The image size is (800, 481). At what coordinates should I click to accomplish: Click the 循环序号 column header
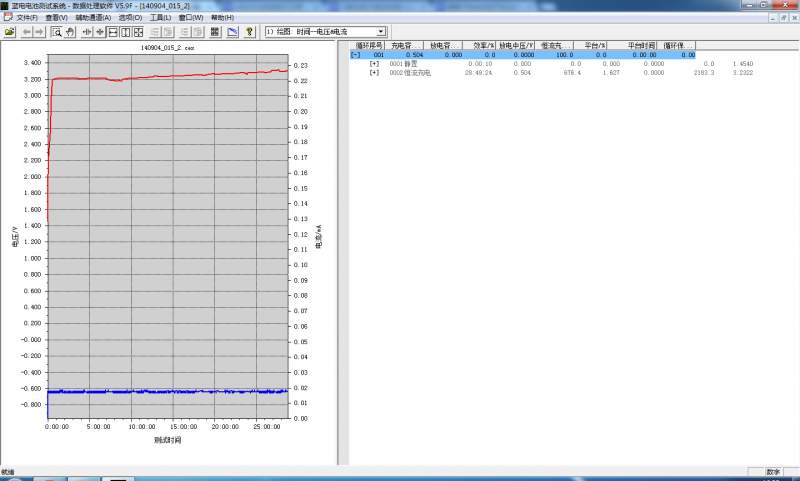click(x=367, y=45)
